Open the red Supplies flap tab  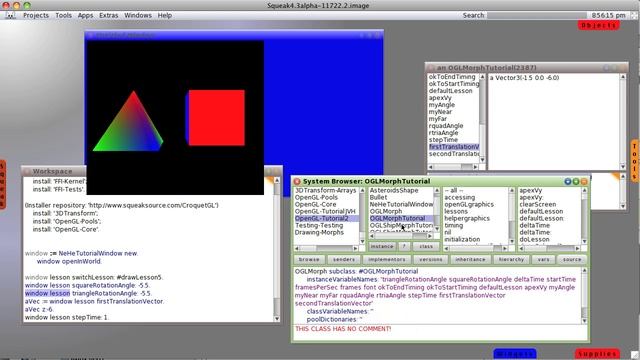click(x=598, y=353)
